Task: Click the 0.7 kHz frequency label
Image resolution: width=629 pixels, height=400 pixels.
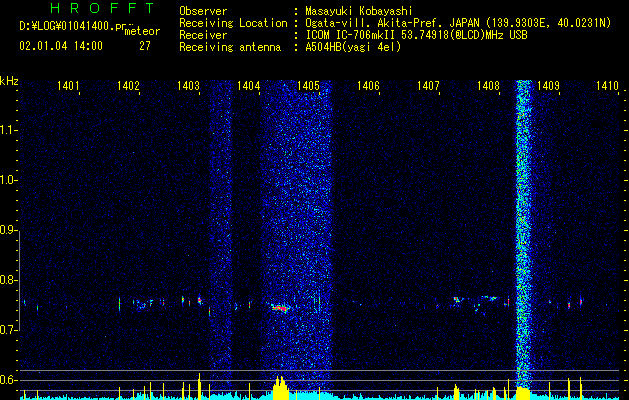Action: [x=8, y=330]
